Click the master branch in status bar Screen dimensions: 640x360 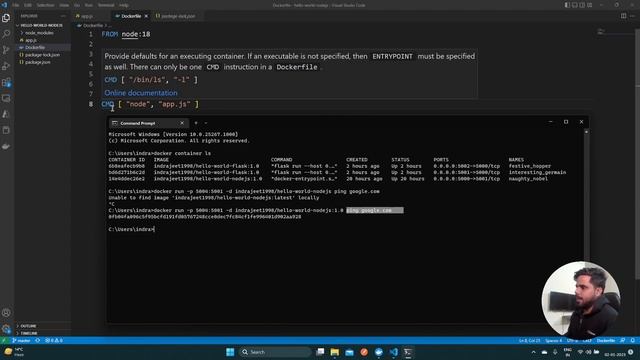[21, 340]
